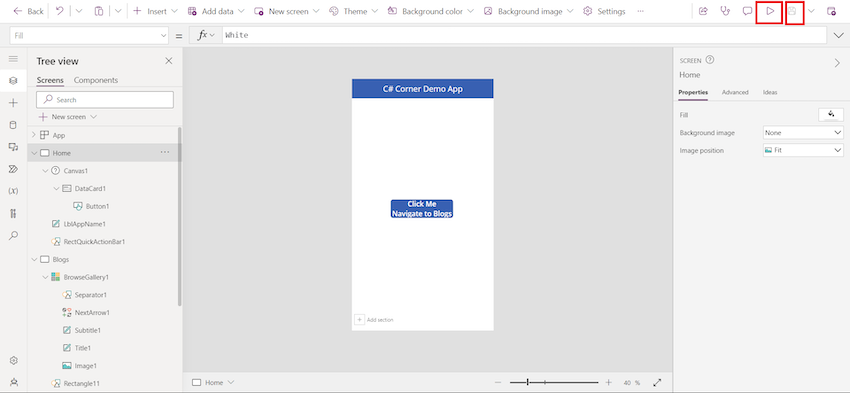Open Settings from the toolbar
This screenshot has width=850, height=393.
click(604, 11)
